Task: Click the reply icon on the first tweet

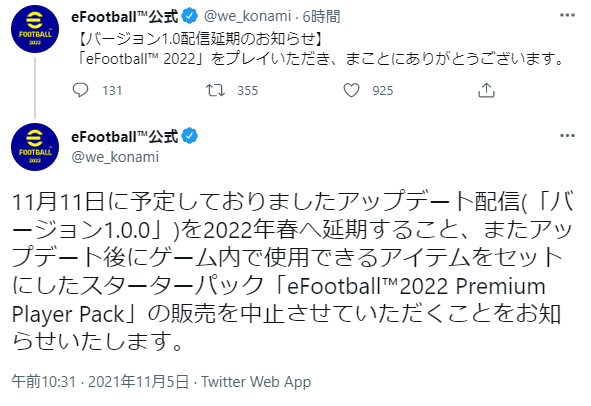Action: [80, 90]
